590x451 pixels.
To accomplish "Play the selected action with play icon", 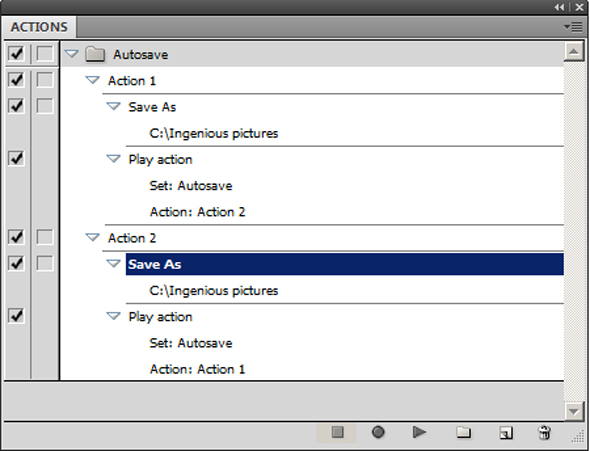I will (419, 432).
